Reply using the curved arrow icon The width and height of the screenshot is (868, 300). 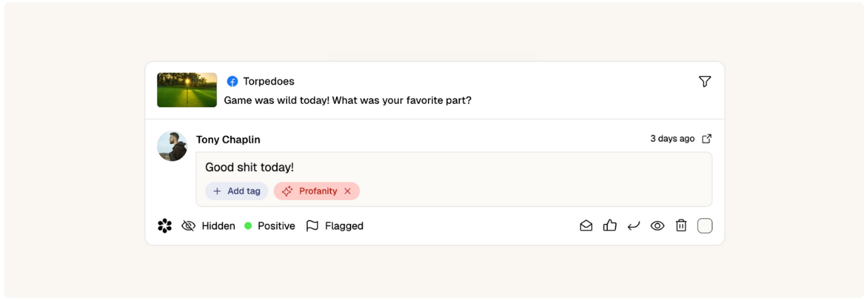point(634,226)
